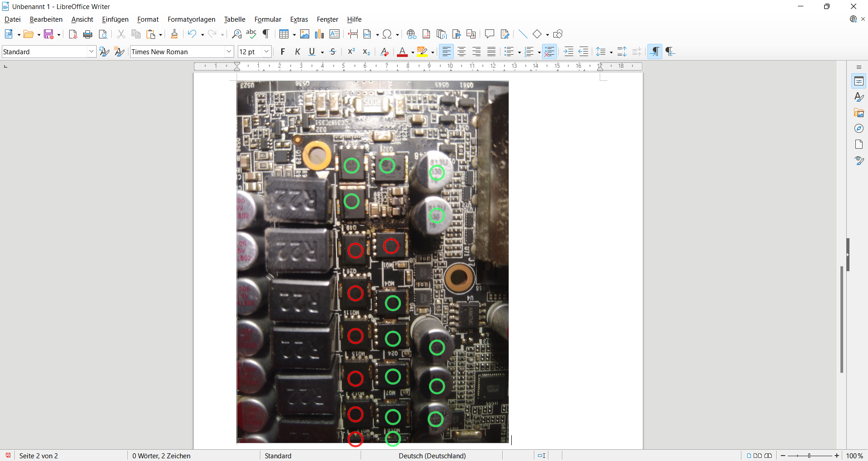
Task: Expand the font name dropdown
Action: pos(229,52)
